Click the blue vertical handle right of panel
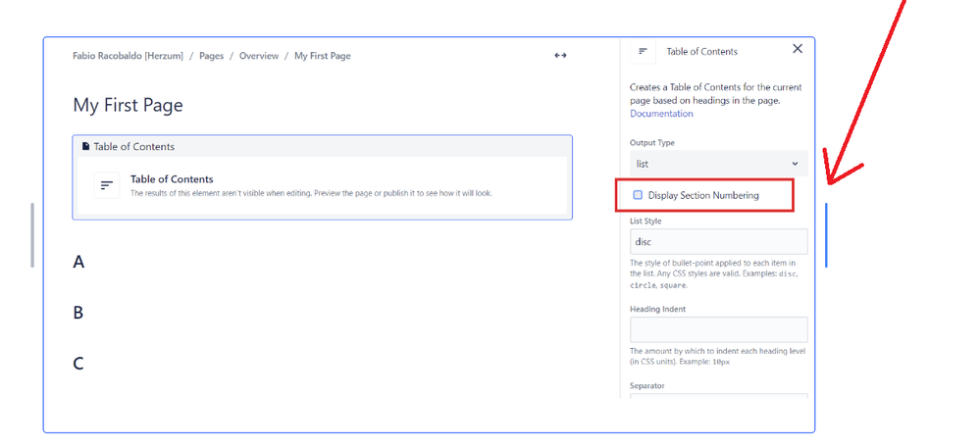The width and height of the screenshot is (980, 447). click(826, 235)
